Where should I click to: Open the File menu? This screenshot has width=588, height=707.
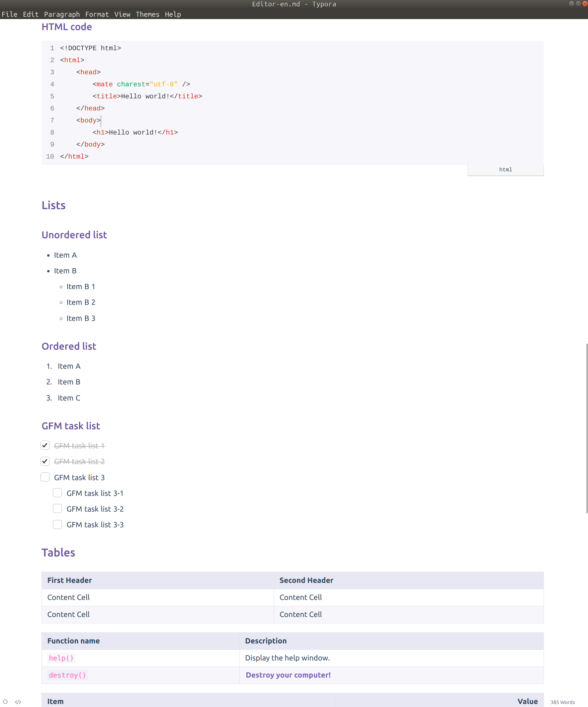[x=9, y=14]
